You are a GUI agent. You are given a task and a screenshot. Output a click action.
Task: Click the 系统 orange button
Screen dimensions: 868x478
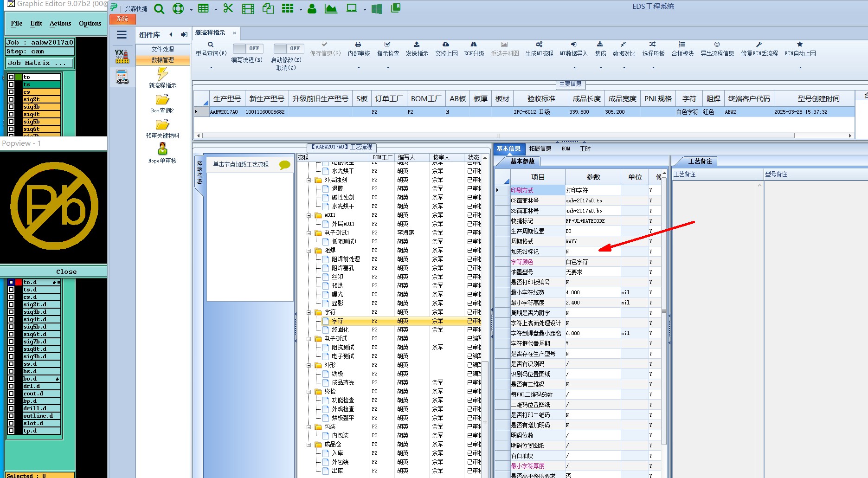[122, 19]
